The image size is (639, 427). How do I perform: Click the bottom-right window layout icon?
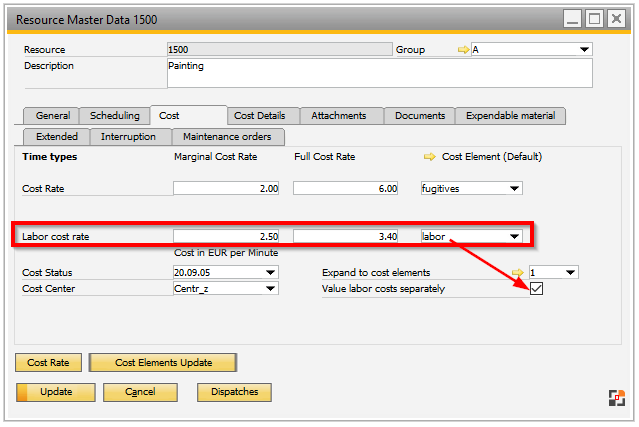click(617, 397)
